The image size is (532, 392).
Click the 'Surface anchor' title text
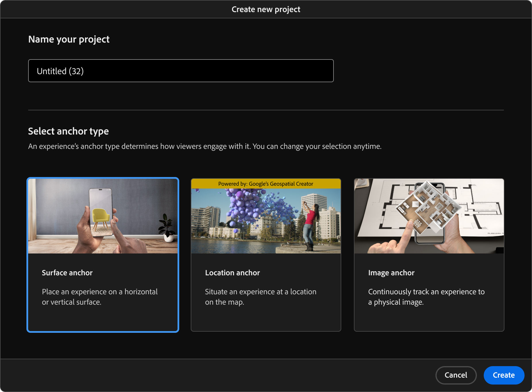click(x=67, y=273)
